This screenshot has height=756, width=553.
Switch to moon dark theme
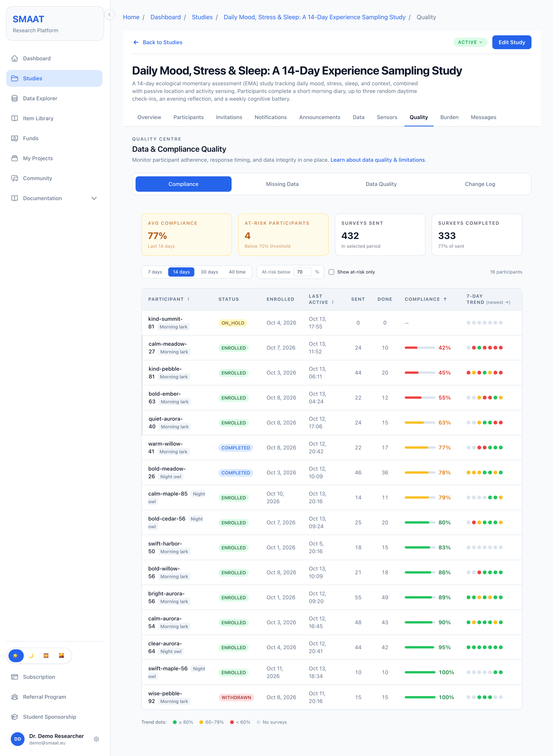click(x=31, y=656)
